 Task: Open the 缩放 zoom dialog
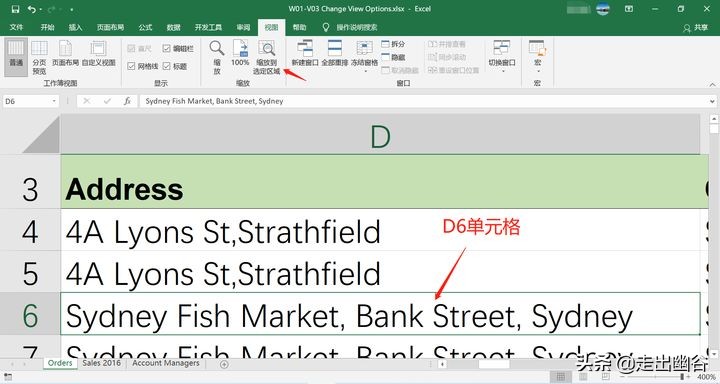point(217,57)
